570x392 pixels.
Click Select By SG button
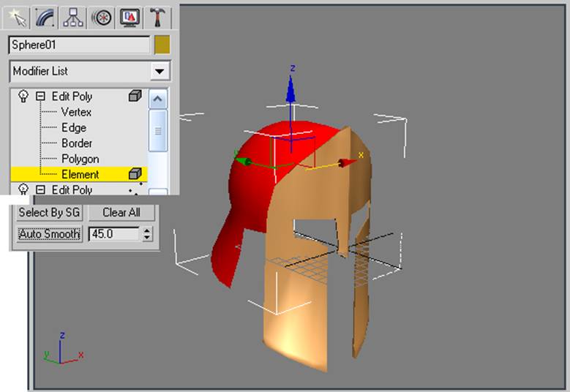49,212
